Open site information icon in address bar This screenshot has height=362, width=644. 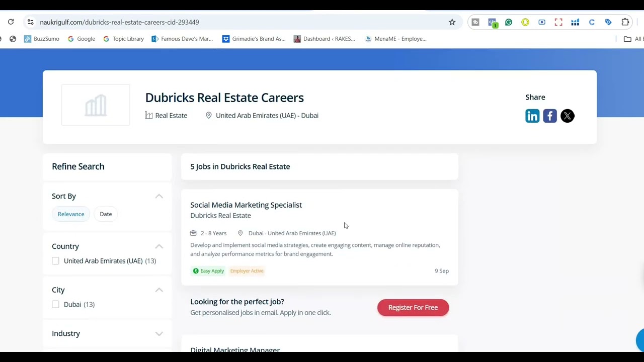pos(30,22)
